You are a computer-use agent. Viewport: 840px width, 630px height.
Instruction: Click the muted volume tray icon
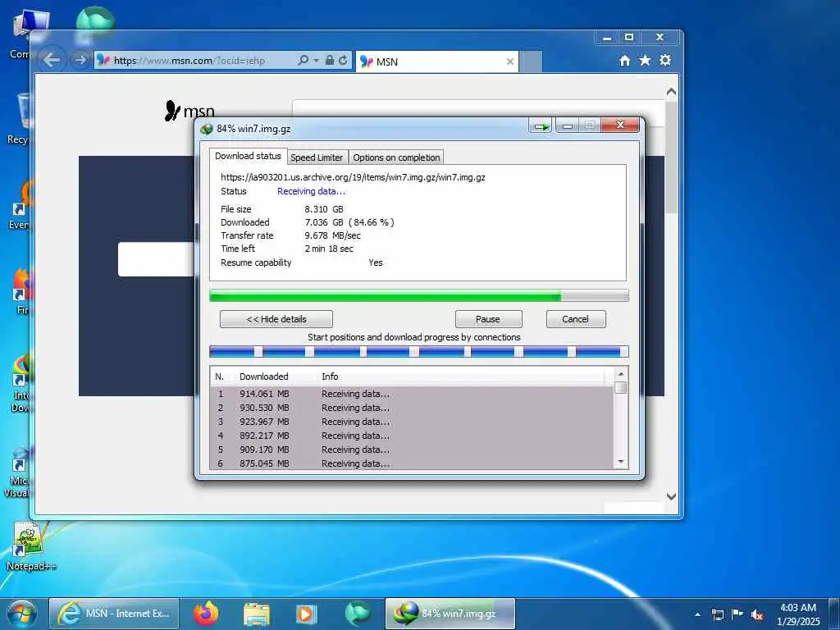tap(757, 614)
